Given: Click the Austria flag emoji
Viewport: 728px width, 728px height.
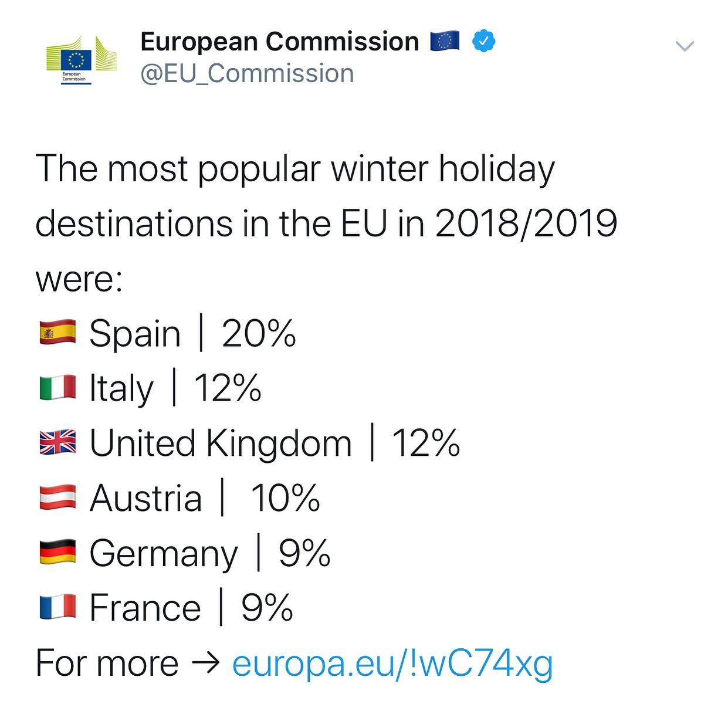Looking at the screenshot, I should pyautogui.click(x=57, y=497).
